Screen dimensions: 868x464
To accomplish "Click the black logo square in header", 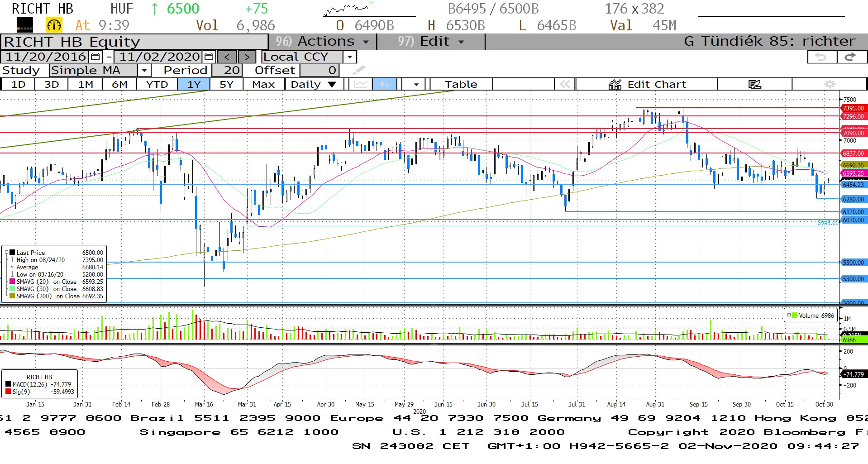I will tap(25, 25).
